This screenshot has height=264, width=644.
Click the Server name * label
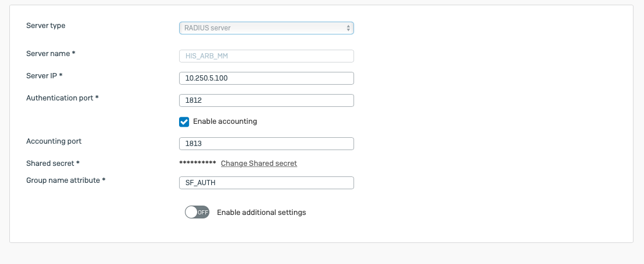pyautogui.click(x=51, y=53)
